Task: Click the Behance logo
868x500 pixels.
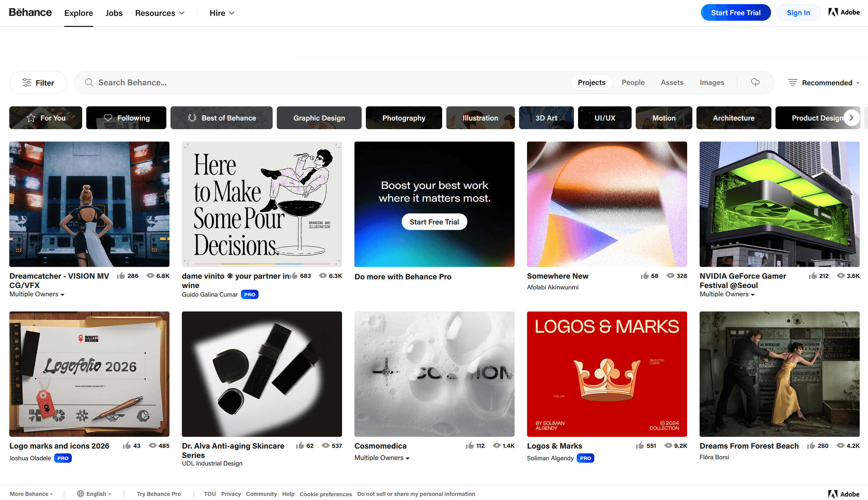Action: [x=30, y=13]
